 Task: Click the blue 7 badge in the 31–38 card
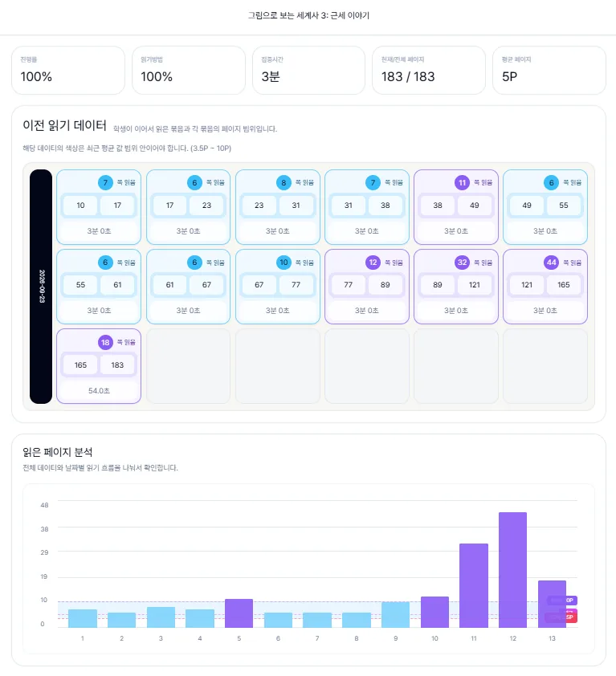click(373, 183)
